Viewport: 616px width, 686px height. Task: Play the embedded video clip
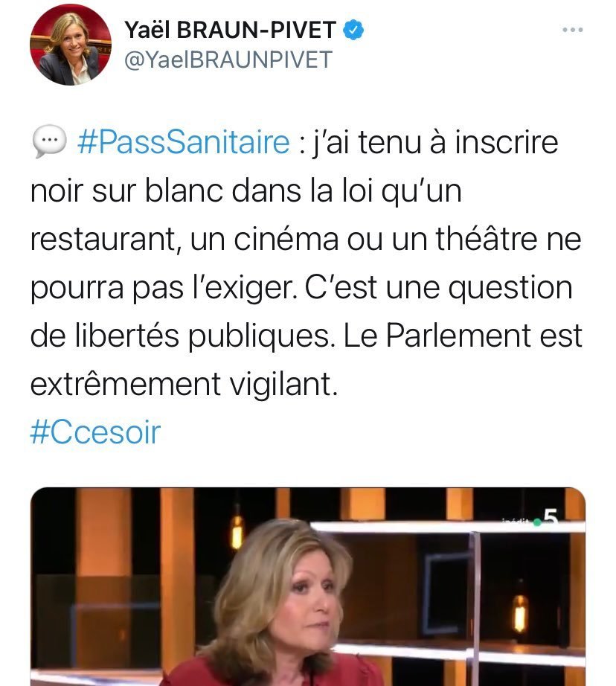point(307,586)
